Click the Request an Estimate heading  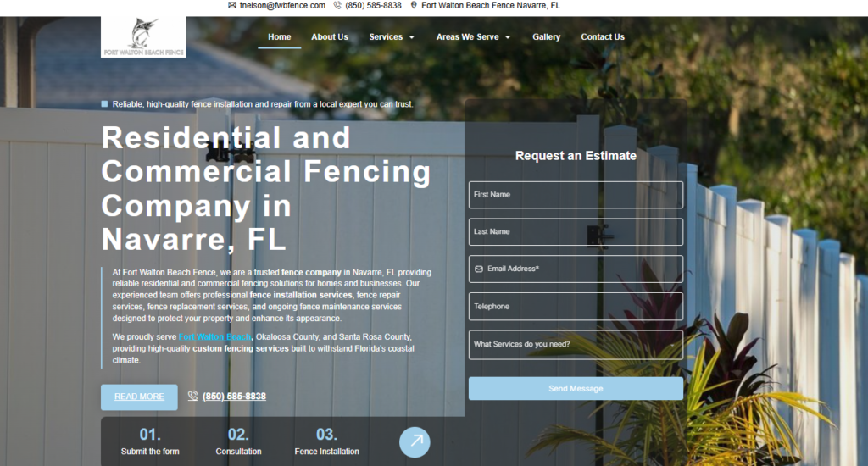(576, 156)
